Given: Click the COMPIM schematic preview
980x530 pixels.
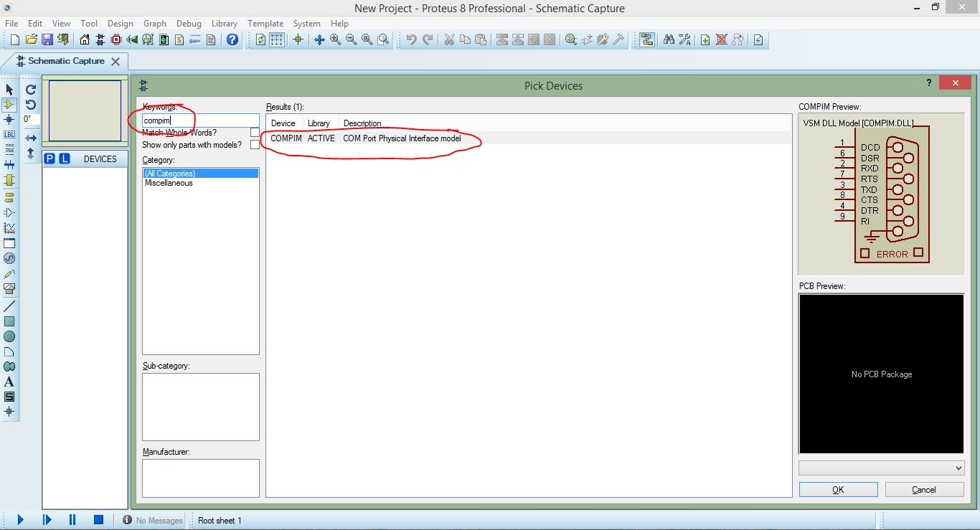Looking at the screenshot, I should coord(882,193).
